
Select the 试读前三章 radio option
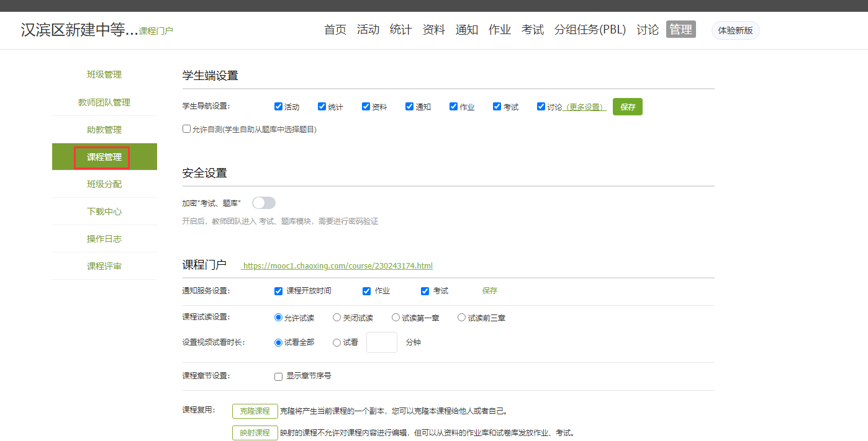461,318
